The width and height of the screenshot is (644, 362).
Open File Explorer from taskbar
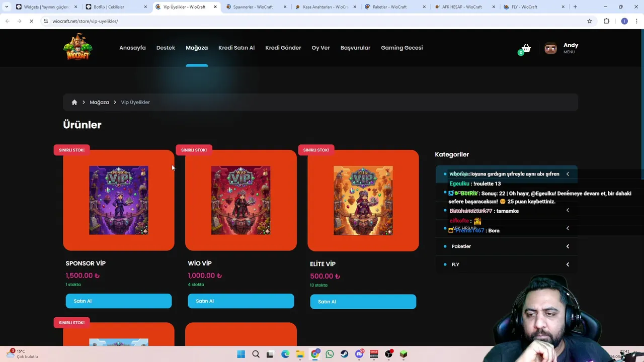click(300, 354)
